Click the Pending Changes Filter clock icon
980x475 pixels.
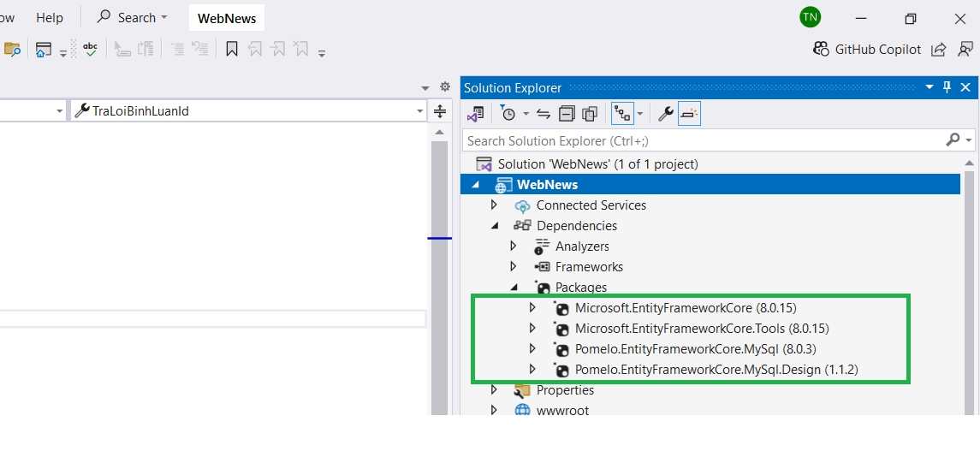[508, 113]
